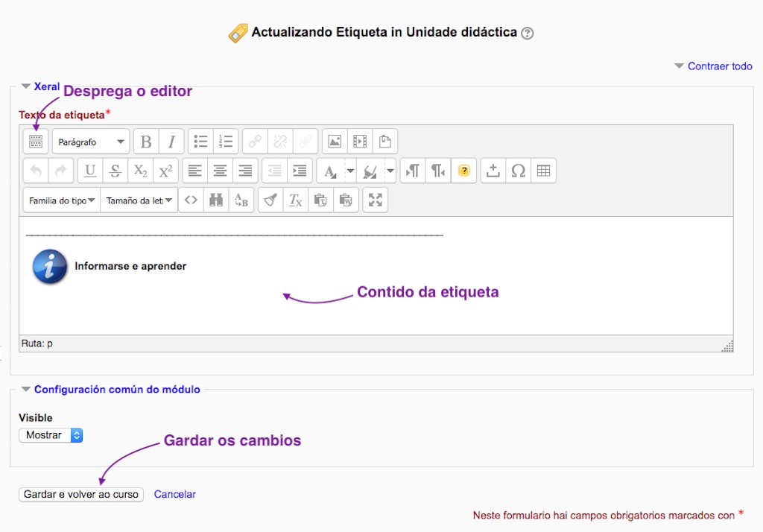The image size is (763, 532).
Task: Collapse the Configuración común do módulo section
Action: pyautogui.click(x=27, y=389)
